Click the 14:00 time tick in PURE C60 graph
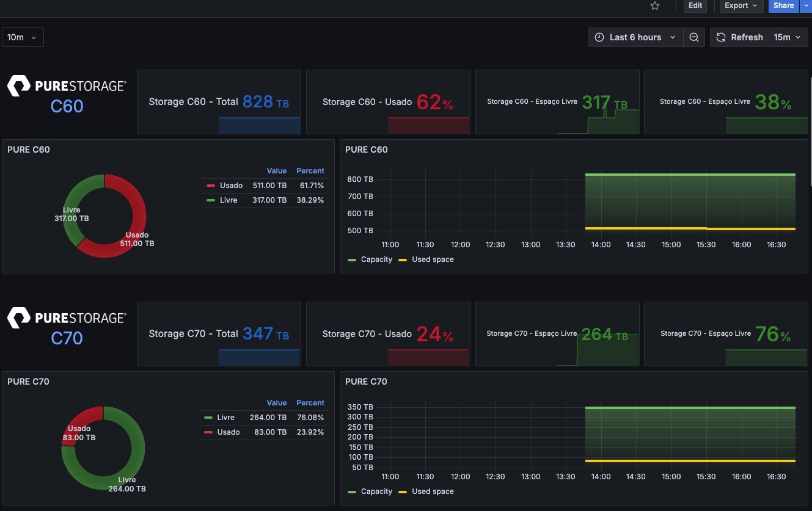 601,245
